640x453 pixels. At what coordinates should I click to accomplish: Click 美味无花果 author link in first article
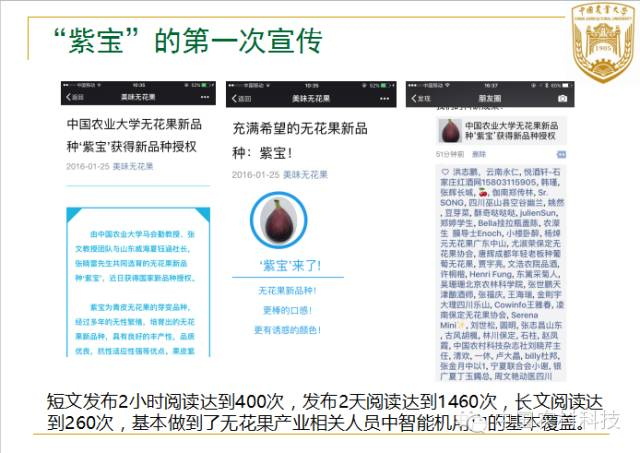133,166
